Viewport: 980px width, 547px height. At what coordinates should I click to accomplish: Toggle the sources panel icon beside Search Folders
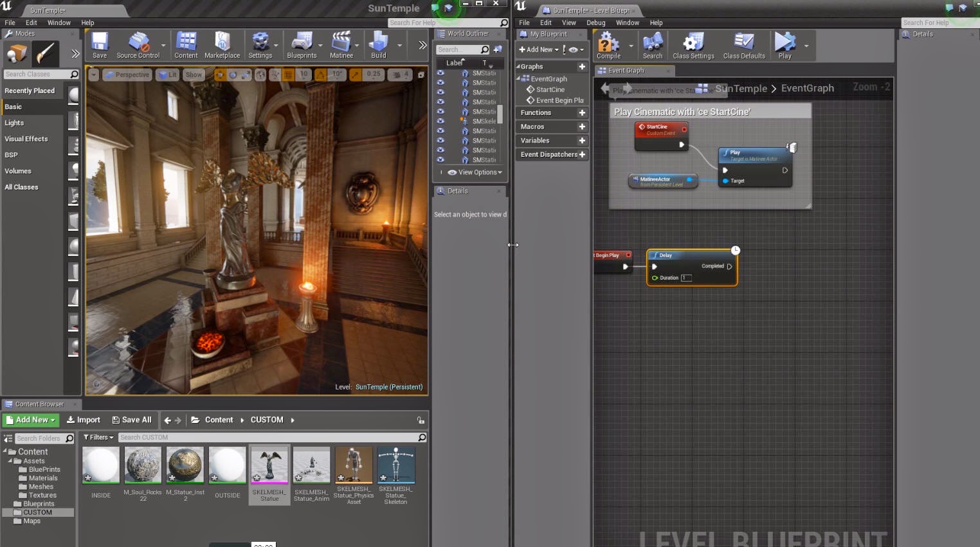point(8,438)
